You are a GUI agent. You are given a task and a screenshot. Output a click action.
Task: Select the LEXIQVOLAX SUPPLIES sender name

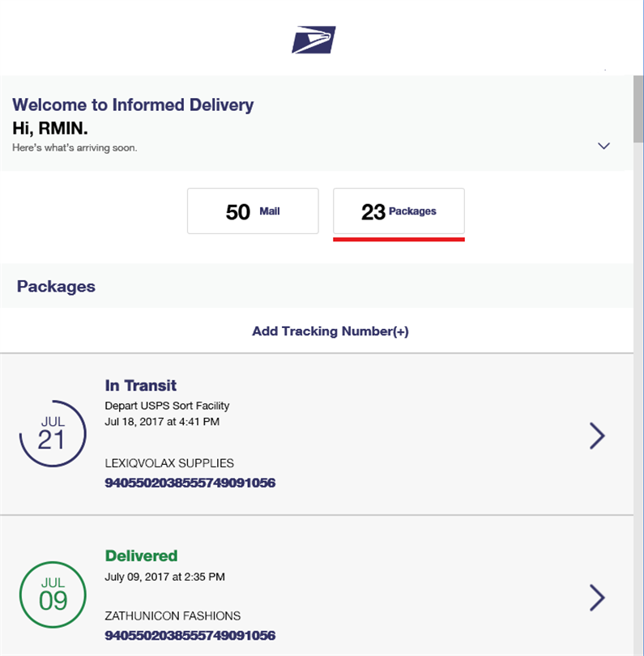coord(169,463)
